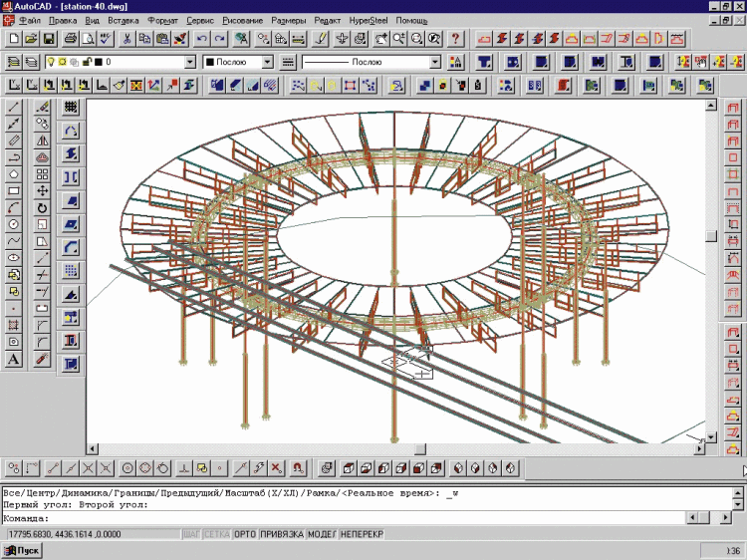Click the Undo arrow icon
The width and height of the screenshot is (747, 560).
202,39
